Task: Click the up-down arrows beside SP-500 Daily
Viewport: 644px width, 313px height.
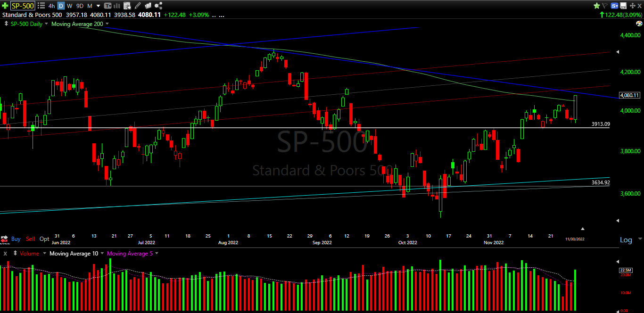Action: click(x=6, y=24)
